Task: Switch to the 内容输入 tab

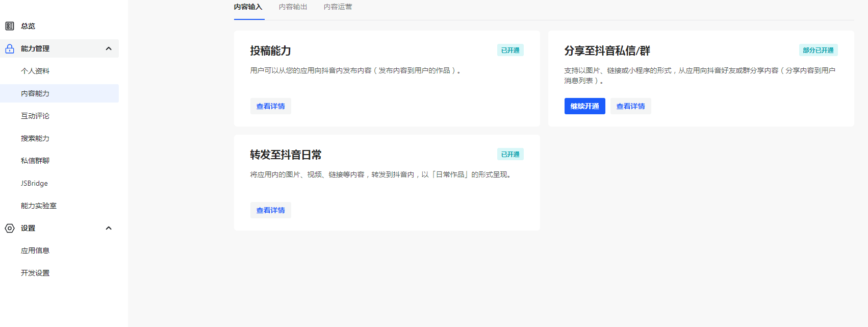Action: [x=248, y=7]
